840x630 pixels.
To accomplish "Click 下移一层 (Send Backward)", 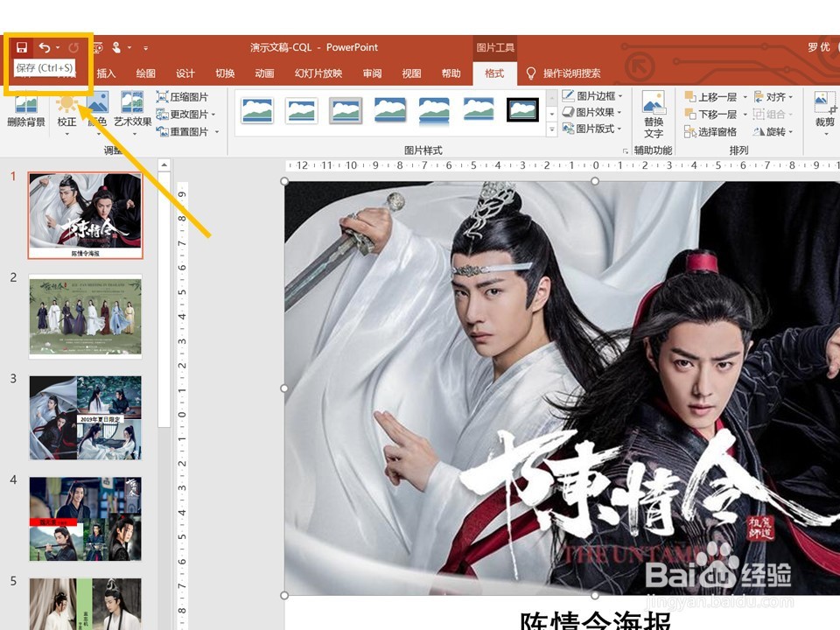I will tap(711, 114).
